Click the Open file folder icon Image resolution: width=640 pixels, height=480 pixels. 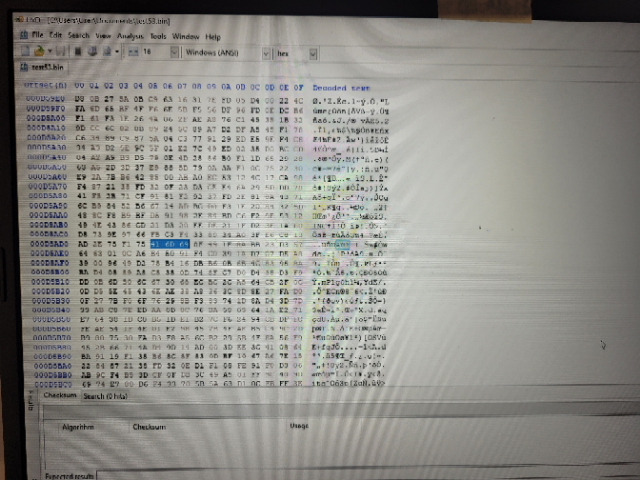point(37,51)
